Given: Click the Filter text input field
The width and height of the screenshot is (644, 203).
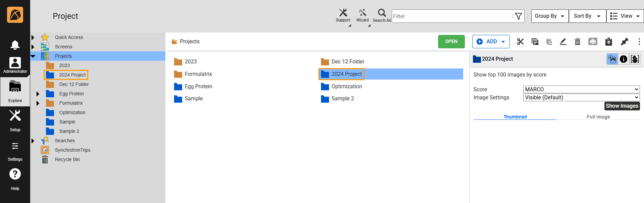Looking at the screenshot, I should pyautogui.click(x=451, y=16).
